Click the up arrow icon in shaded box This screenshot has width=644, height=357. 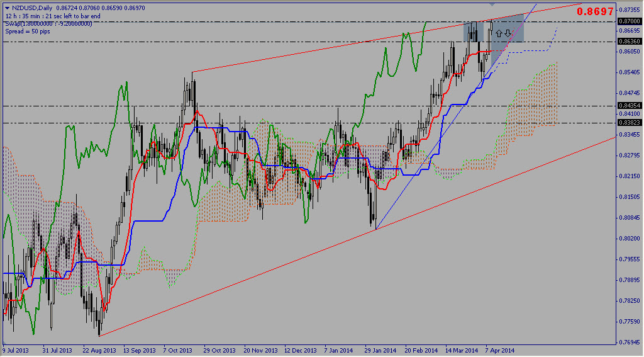click(498, 33)
